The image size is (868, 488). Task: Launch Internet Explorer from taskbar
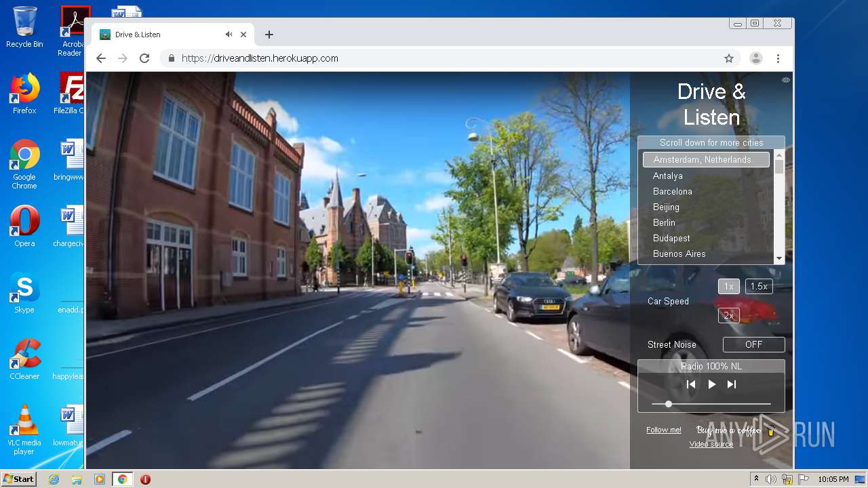click(54, 479)
